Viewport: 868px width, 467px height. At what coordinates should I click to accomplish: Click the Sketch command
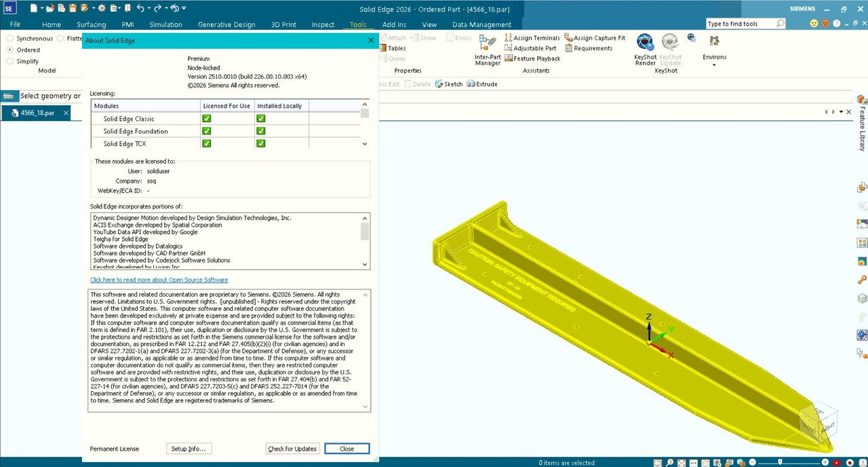(449, 84)
